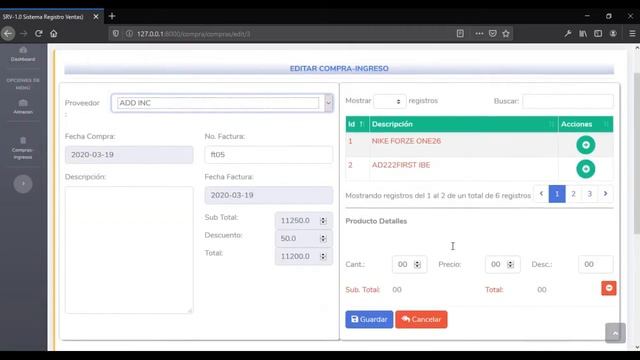Image resolution: width=640 pixels, height=360 pixels.
Task: Save page to Pocket
Action: click(493, 33)
